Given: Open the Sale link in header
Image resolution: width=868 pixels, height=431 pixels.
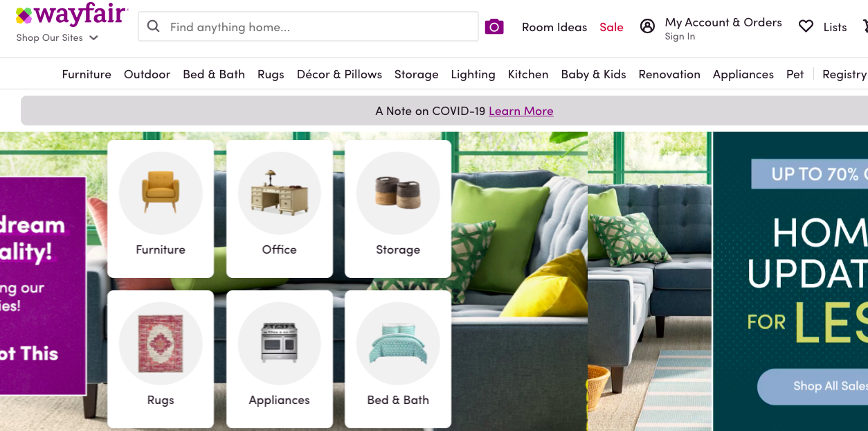Looking at the screenshot, I should (611, 27).
